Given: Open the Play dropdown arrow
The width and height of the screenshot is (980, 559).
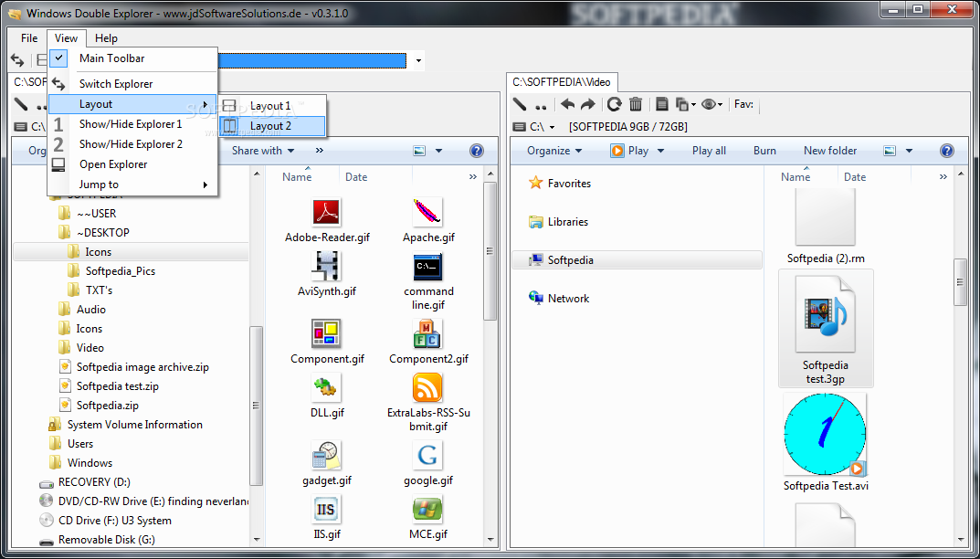Looking at the screenshot, I should click(x=660, y=151).
